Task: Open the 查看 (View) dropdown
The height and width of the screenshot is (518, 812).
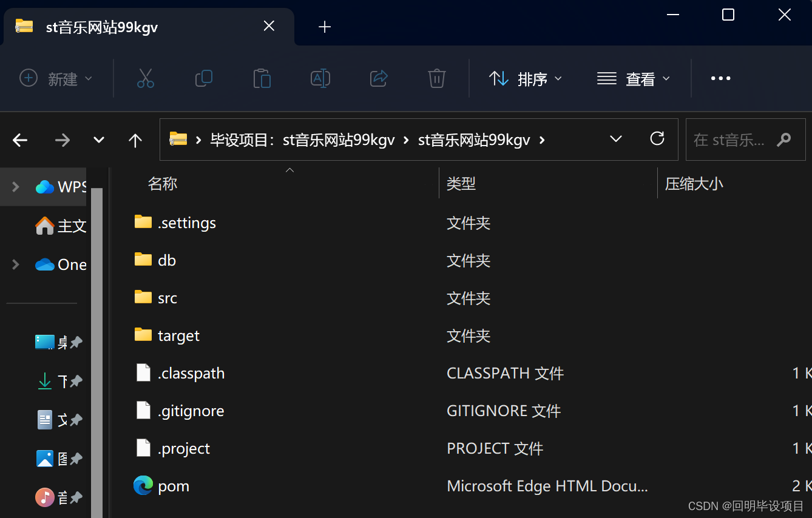Action: 633,78
